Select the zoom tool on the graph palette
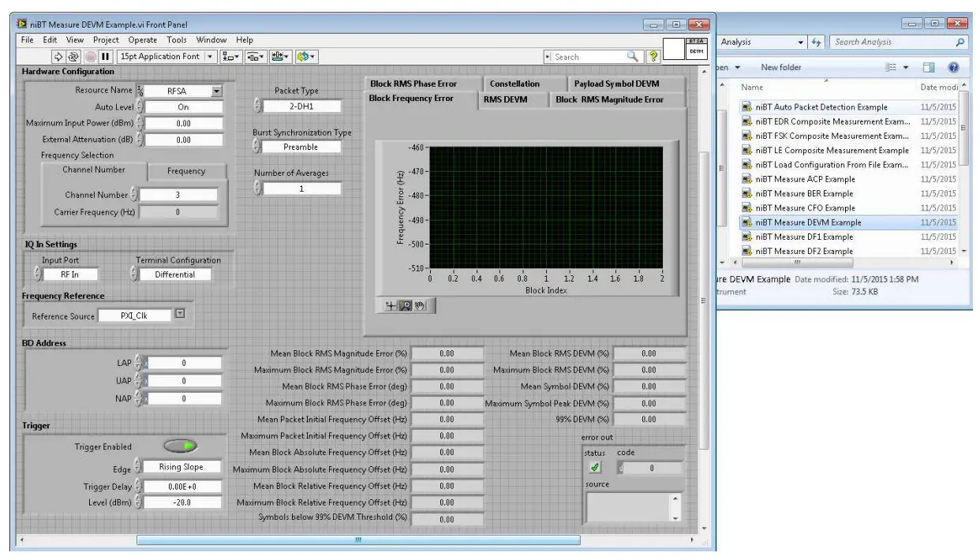The height and width of the screenshot is (560, 980). coord(405,306)
